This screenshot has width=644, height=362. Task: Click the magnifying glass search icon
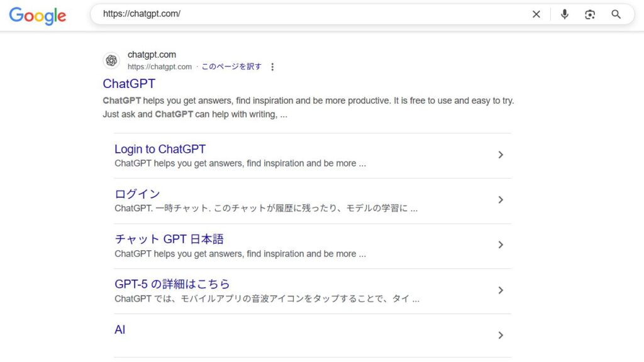pyautogui.click(x=616, y=14)
